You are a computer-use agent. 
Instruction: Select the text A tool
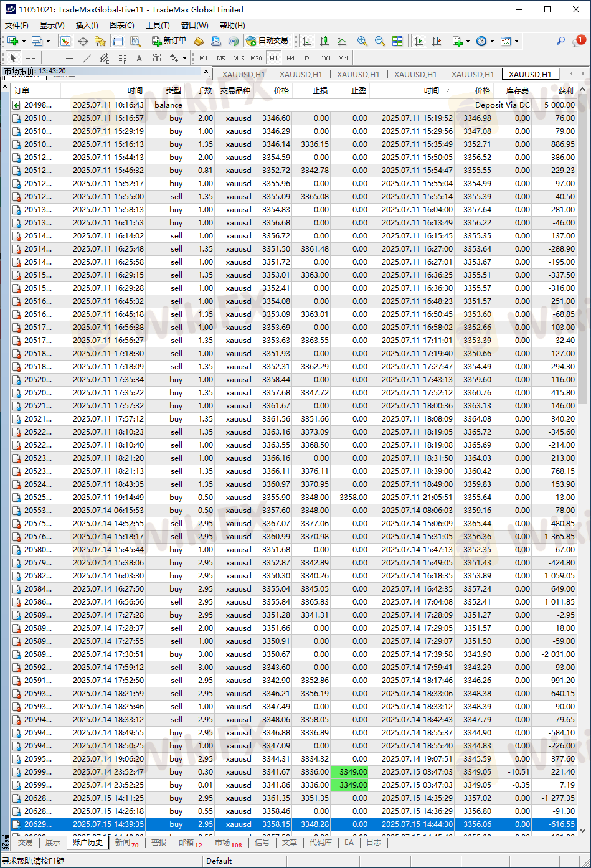point(139,58)
